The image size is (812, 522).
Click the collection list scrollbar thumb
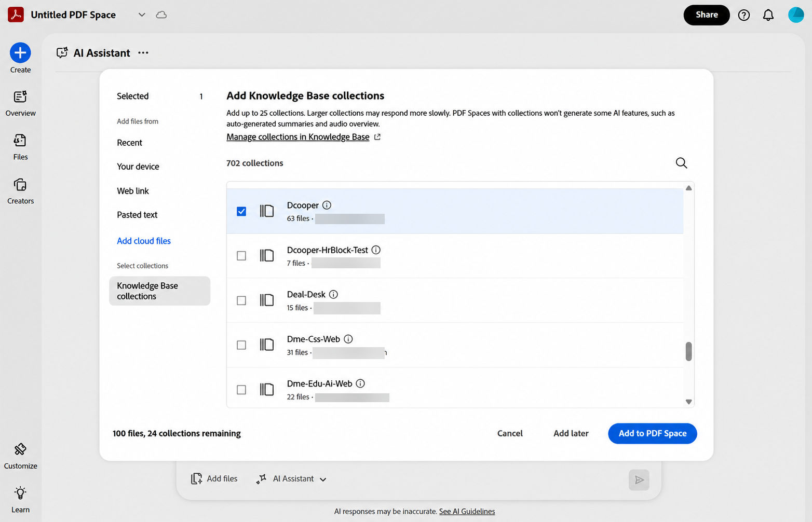coord(688,351)
